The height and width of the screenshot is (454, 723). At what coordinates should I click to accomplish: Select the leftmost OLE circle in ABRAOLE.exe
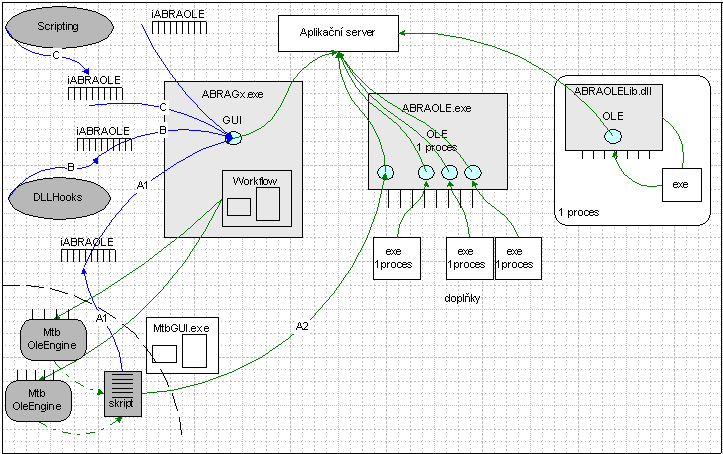coord(386,173)
